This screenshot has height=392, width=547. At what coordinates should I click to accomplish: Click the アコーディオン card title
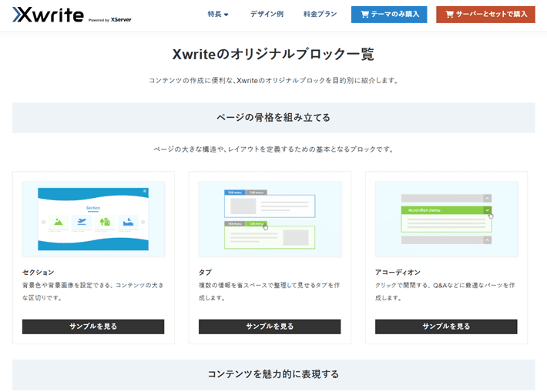click(398, 272)
